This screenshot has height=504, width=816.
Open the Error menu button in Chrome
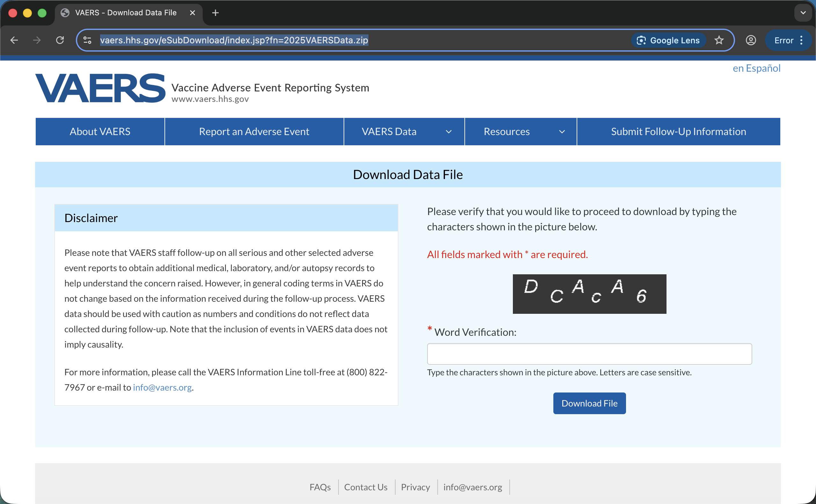(x=788, y=40)
